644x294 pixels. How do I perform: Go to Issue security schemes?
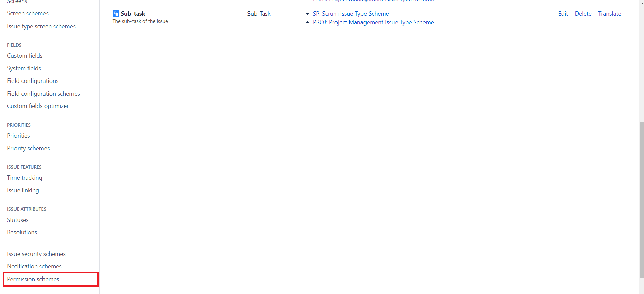click(x=36, y=254)
